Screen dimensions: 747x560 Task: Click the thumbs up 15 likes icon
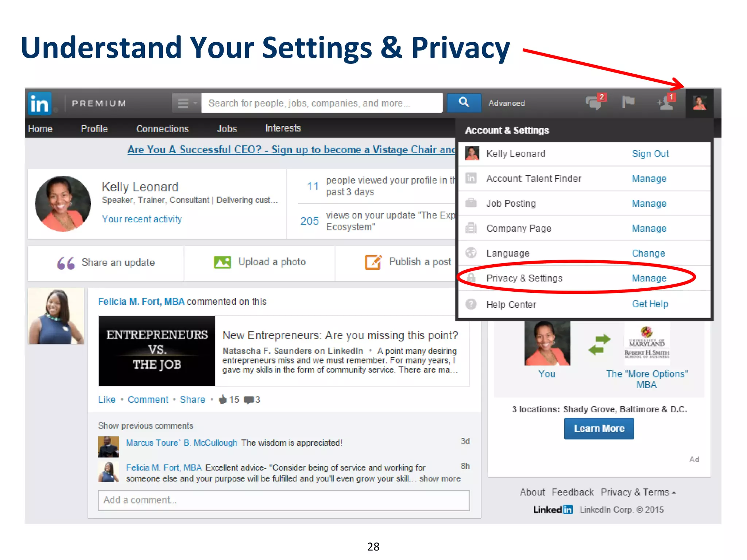coord(223,400)
